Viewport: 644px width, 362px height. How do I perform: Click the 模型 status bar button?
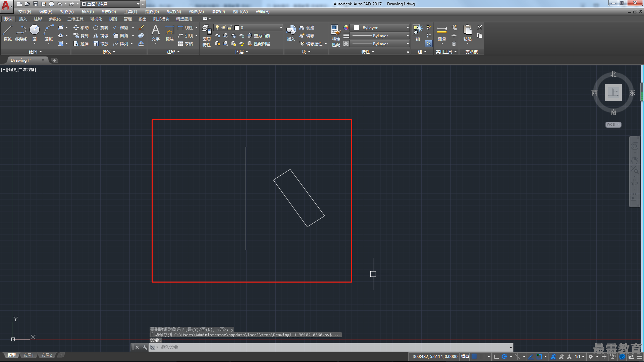[465, 357]
